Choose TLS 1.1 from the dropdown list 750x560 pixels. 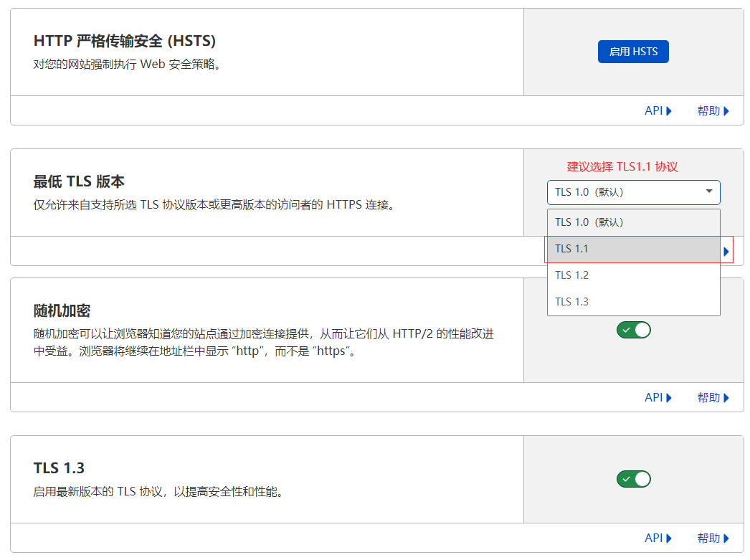633,249
